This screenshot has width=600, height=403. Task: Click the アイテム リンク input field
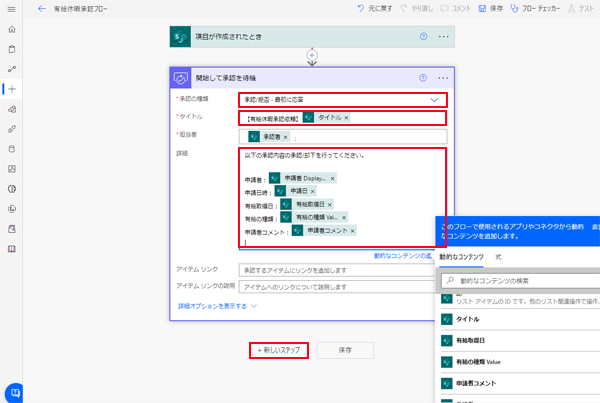coord(338,270)
